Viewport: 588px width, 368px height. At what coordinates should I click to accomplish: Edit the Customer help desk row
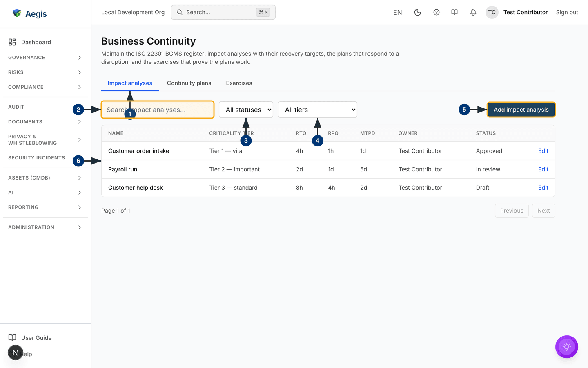click(543, 188)
